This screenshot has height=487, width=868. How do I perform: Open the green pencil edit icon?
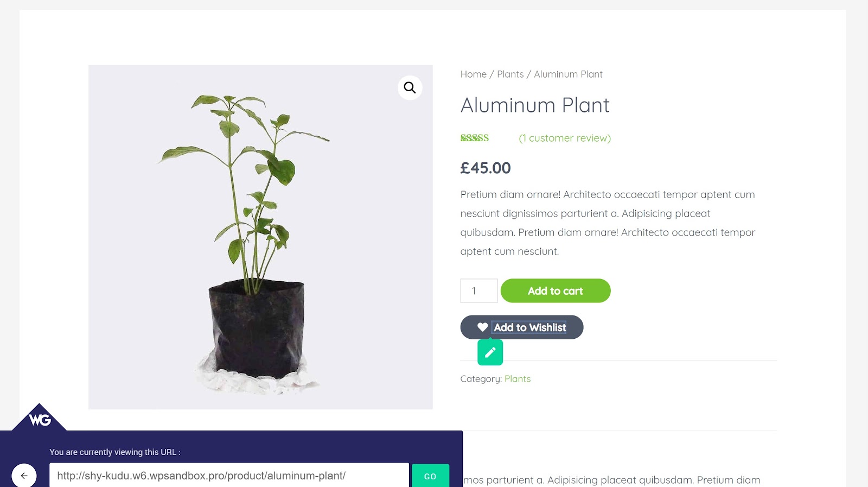tap(490, 352)
